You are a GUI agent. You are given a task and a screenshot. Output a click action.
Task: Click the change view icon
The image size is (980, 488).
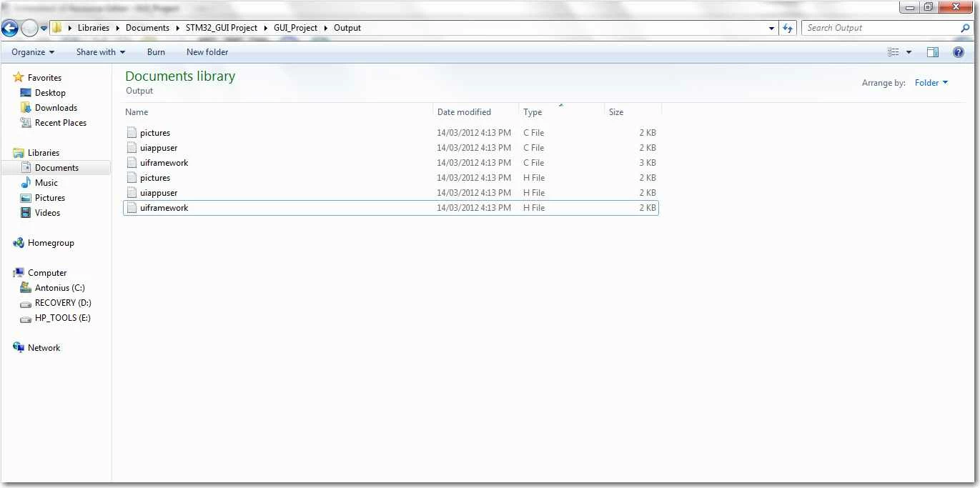coord(893,52)
